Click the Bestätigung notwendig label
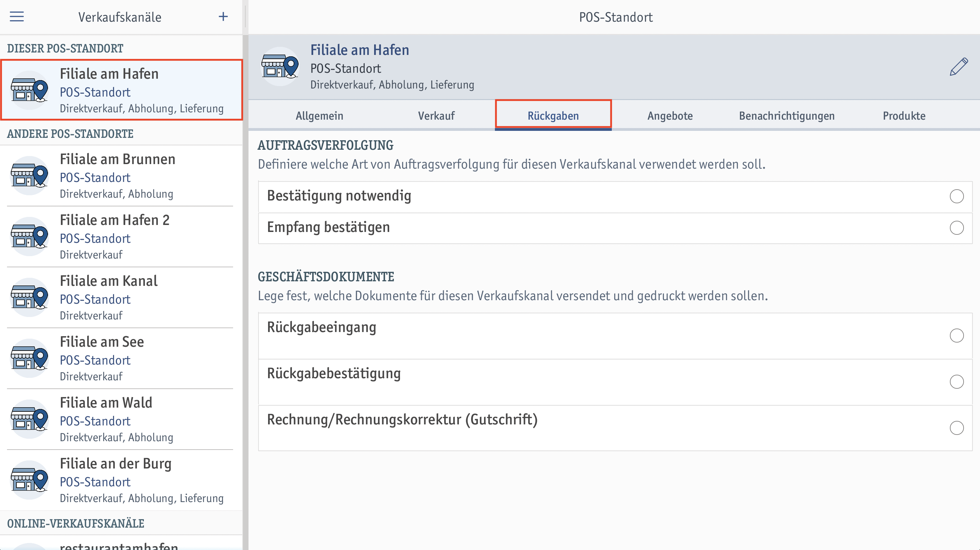Screen dimensions: 980x550 click(339, 196)
